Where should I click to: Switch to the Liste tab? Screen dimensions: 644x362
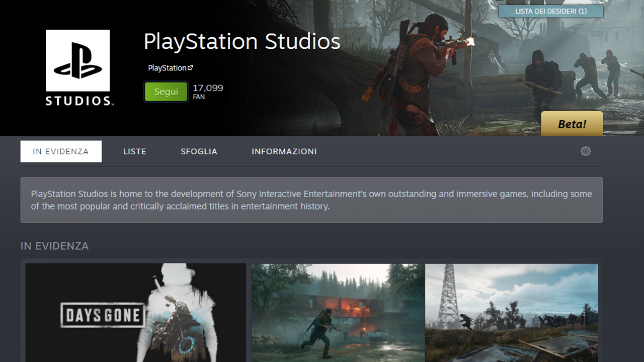coord(135,151)
